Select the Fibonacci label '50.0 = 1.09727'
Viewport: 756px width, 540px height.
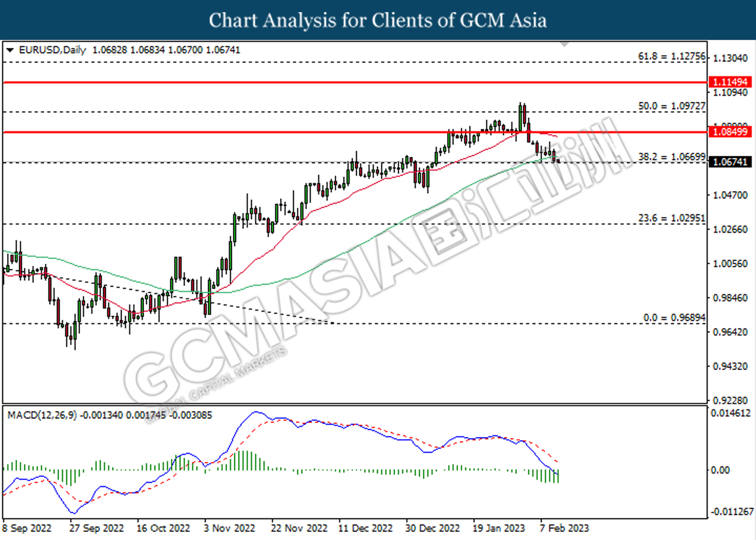[x=672, y=106]
